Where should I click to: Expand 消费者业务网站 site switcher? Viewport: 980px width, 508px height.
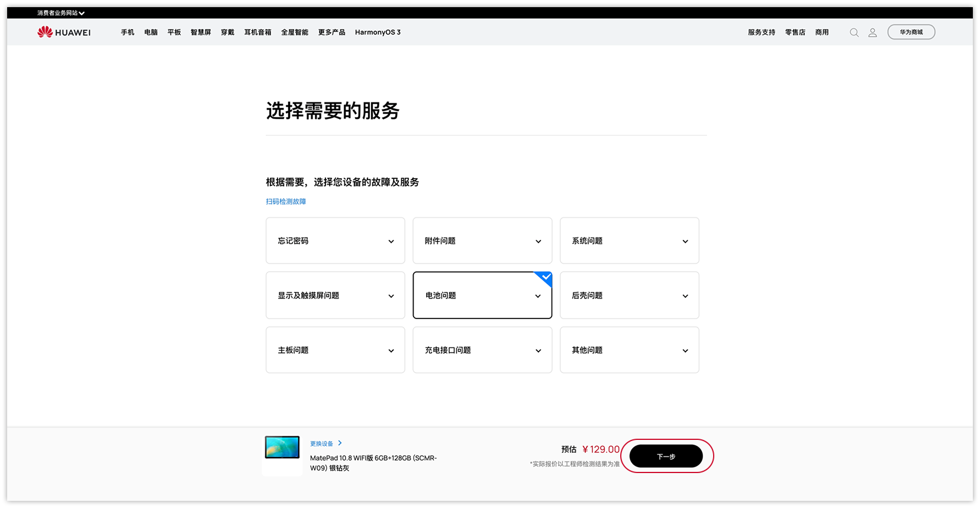point(61,13)
